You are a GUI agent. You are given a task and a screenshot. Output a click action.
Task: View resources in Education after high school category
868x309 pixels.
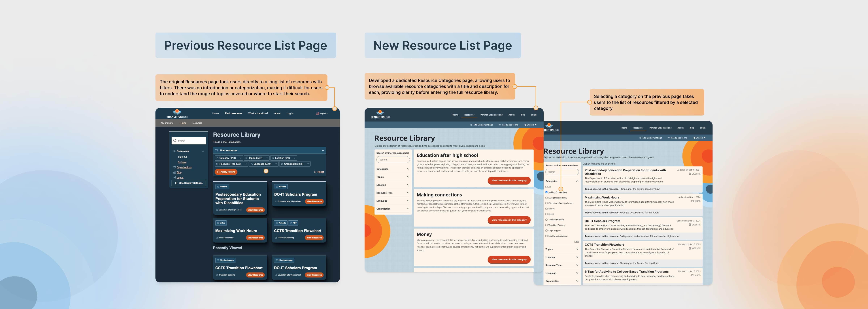coord(509,181)
